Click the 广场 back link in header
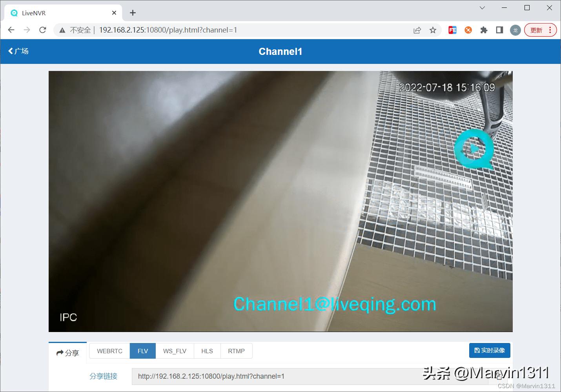The height and width of the screenshot is (392, 561). pos(18,51)
